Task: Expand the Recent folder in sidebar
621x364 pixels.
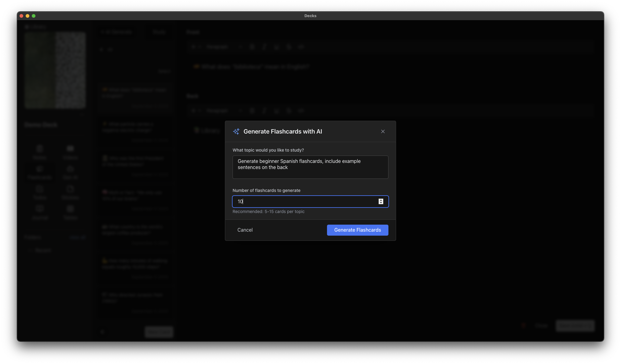Action: coord(43,250)
